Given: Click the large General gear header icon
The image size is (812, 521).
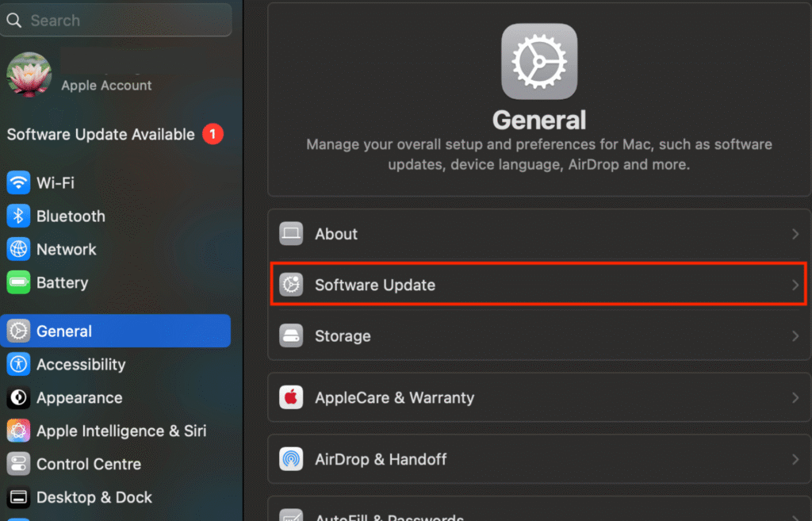Looking at the screenshot, I should pyautogui.click(x=539, y=61).
